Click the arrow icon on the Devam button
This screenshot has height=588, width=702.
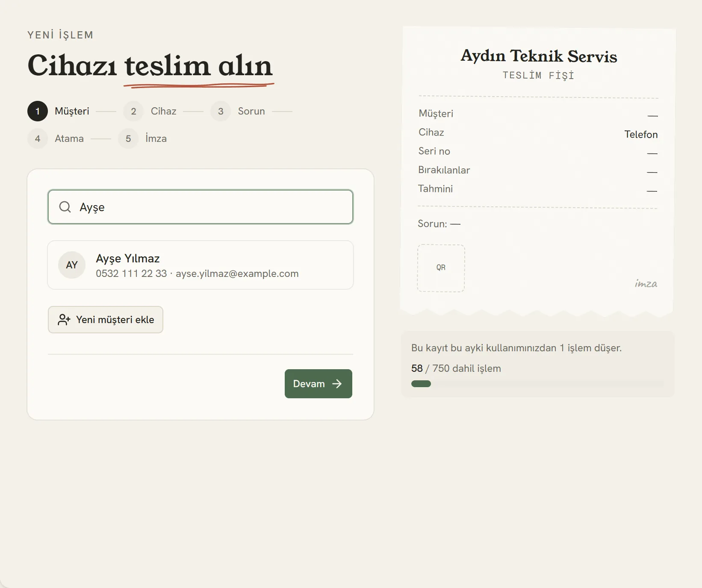coord(337,384)
